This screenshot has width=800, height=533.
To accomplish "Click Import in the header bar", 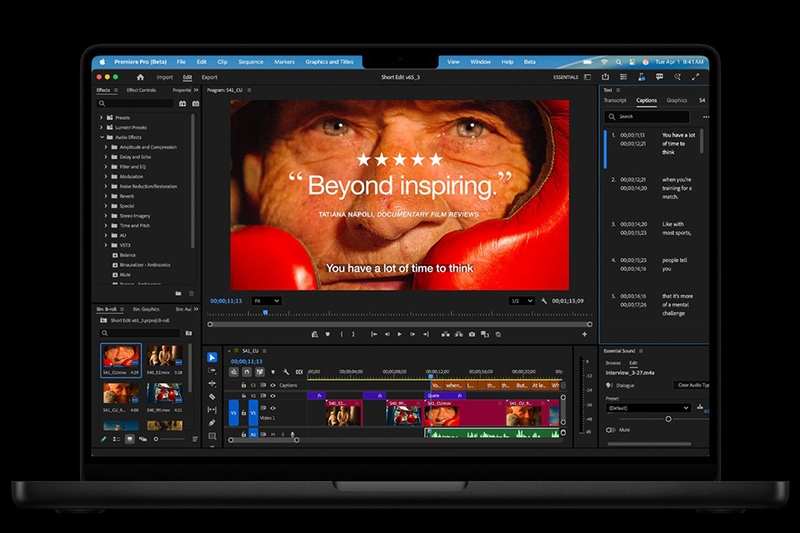I will [x=164, y=77].
